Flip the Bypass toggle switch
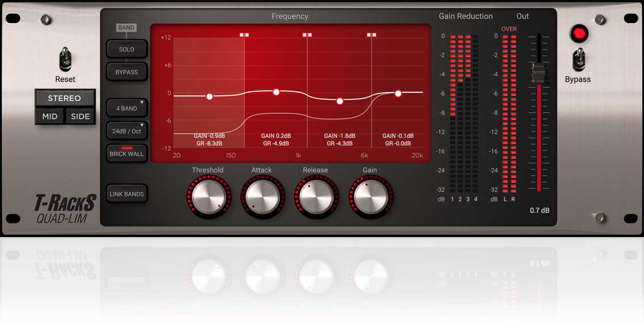The width and height of the screenshot is (644, 329). pos(578,59)
